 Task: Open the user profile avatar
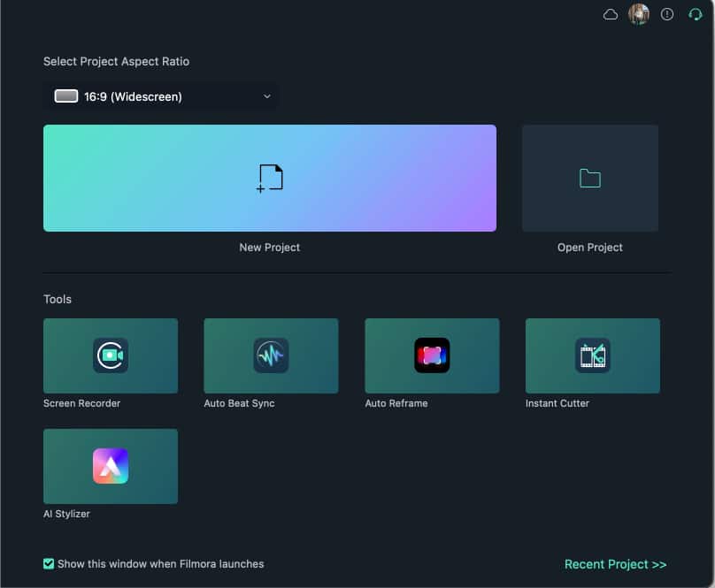[638, 14]
